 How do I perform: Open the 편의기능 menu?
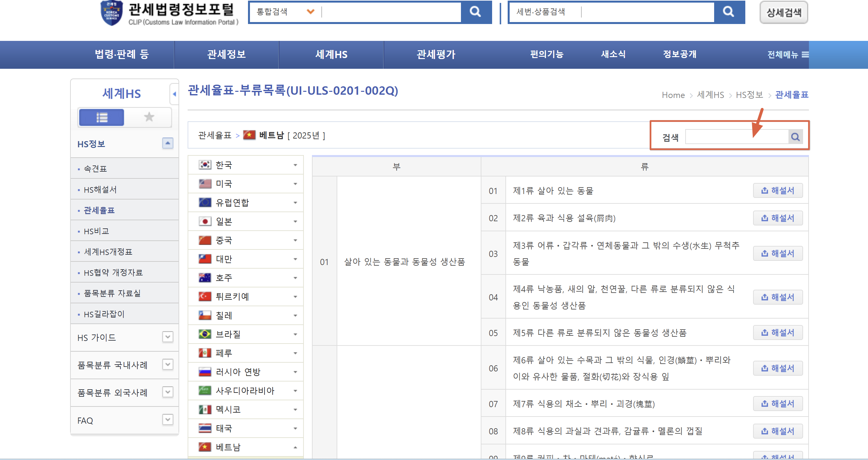click(547, 54)
